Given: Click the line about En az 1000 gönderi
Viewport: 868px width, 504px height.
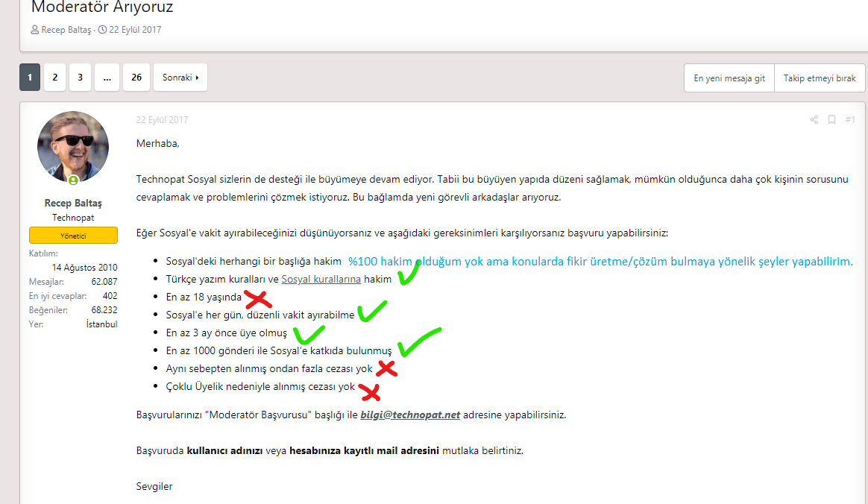Looking at the screenshot, I should (x=279, y=350).
